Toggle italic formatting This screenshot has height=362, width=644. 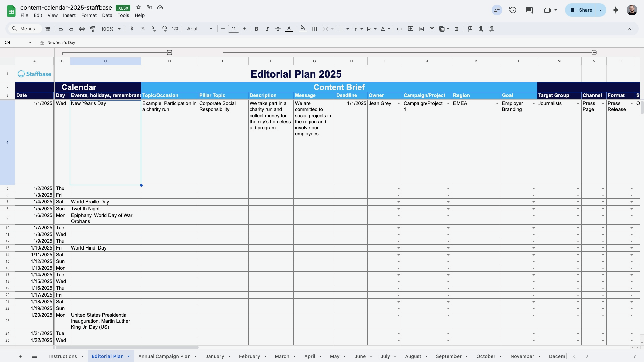(x=267, y=29)
